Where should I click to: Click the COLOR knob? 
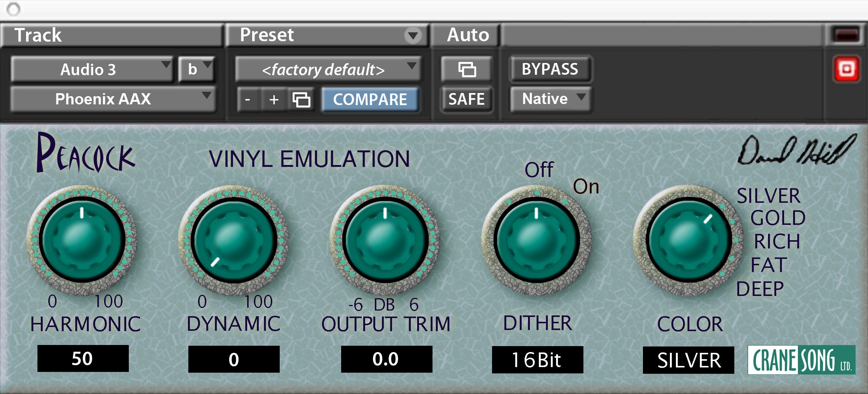(x=688, y=239)
